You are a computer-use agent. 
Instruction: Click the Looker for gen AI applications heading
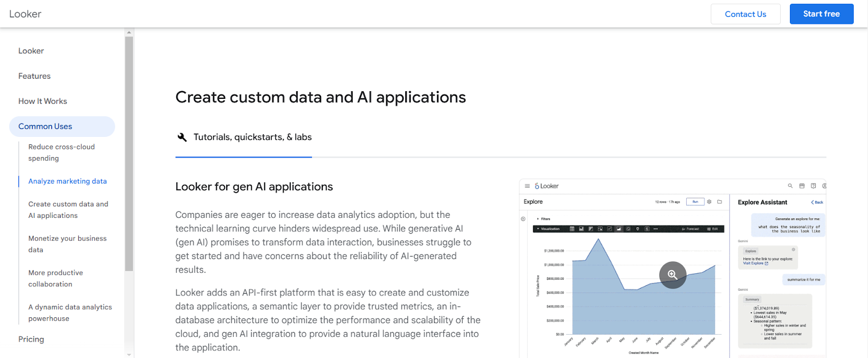(x=254, y=186)
